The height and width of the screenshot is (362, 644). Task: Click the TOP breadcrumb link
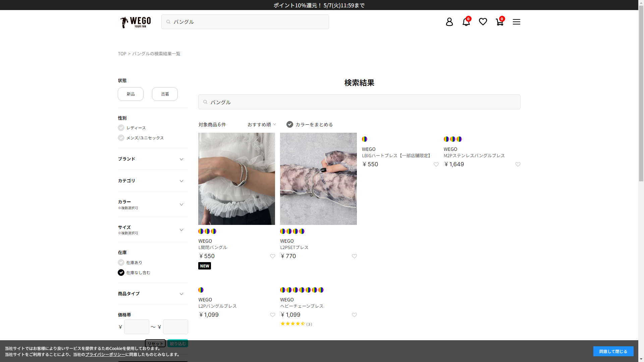tap(122, 54)
